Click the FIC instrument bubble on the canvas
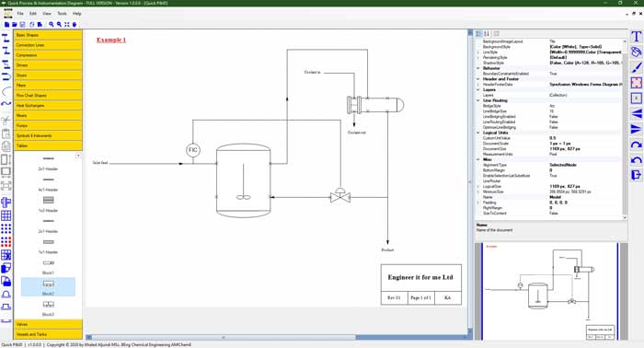644x348 pixels. click(192, 150)
